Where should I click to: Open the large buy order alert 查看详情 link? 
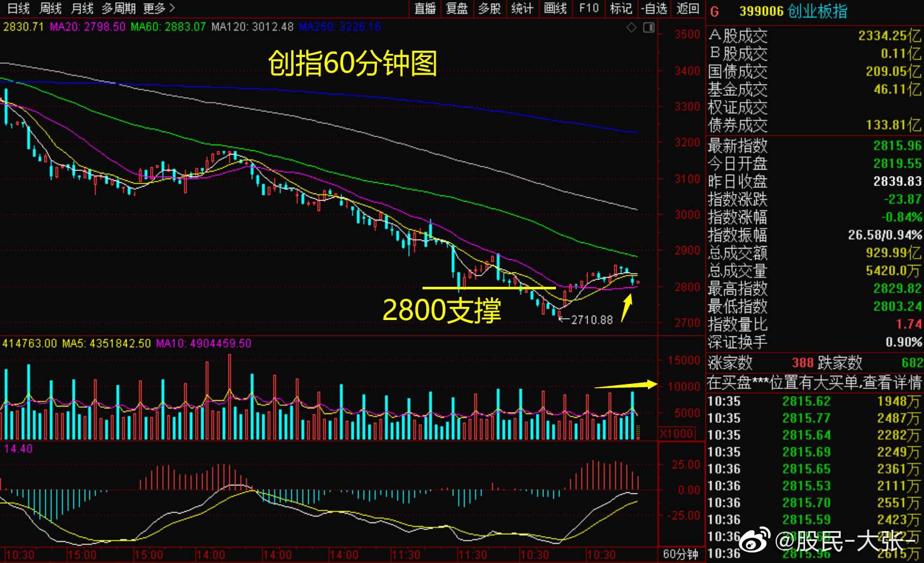pos(892,383)
